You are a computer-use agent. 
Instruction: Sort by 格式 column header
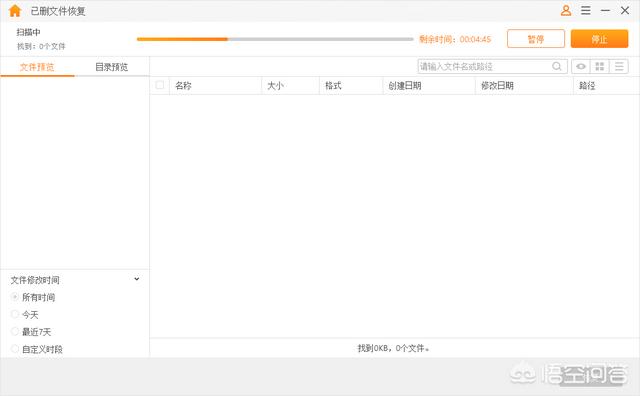(351, 86)
